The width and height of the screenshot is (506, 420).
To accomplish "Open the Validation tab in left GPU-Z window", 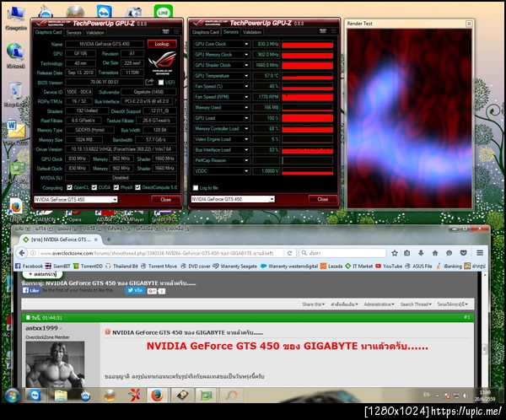I will [94, 32].
